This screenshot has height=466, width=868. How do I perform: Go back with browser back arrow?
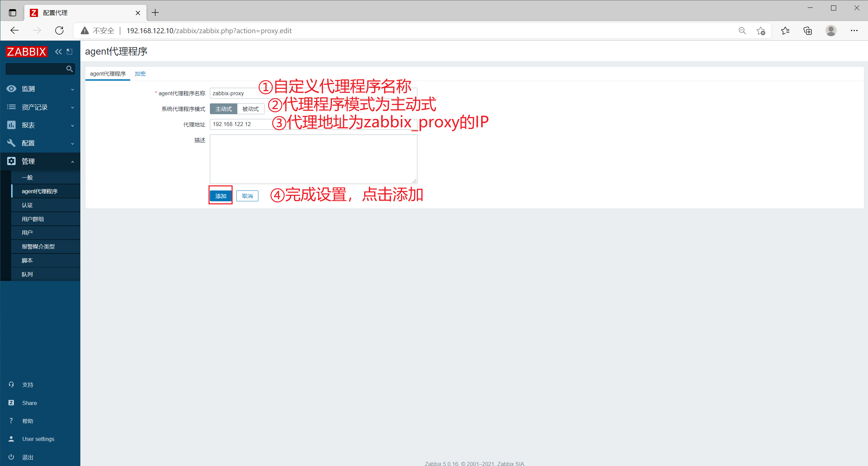[15, 31]
